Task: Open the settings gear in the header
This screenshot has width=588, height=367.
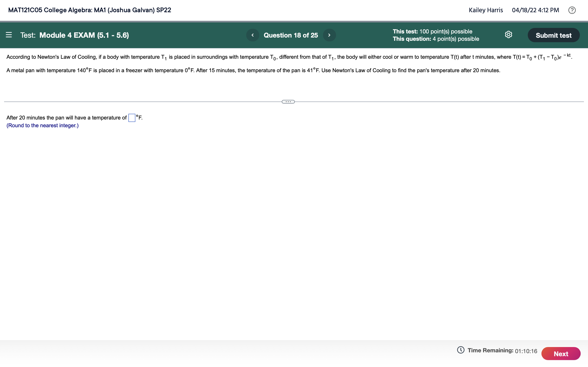Action: click(x=509, y=35)
